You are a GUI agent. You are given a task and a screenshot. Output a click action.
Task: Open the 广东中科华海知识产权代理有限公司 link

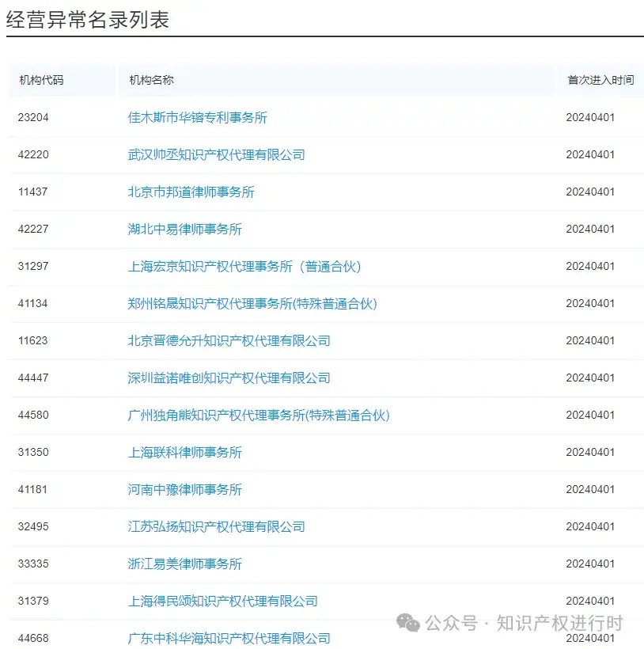pos(229,639)
